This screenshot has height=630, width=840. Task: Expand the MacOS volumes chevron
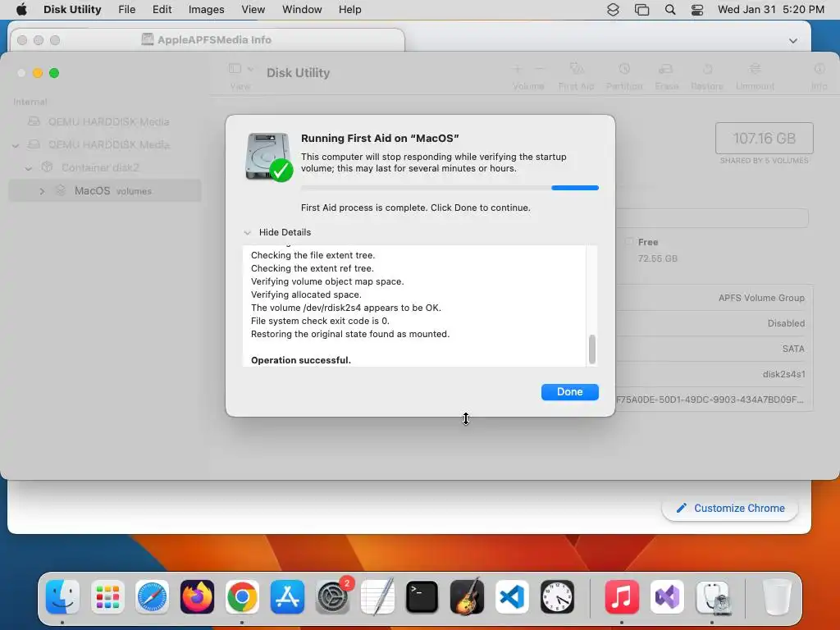tap(42, 190)
